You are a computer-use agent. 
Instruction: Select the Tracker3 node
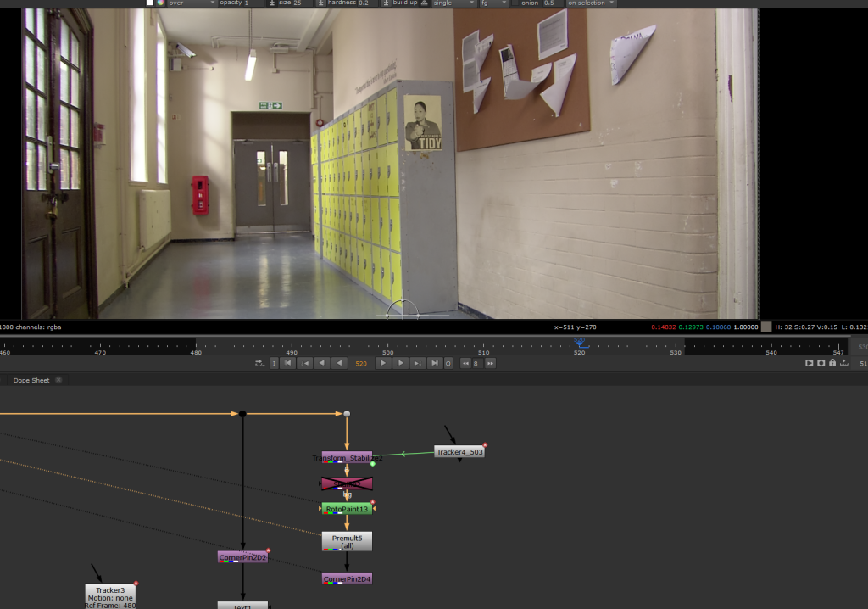110,596
